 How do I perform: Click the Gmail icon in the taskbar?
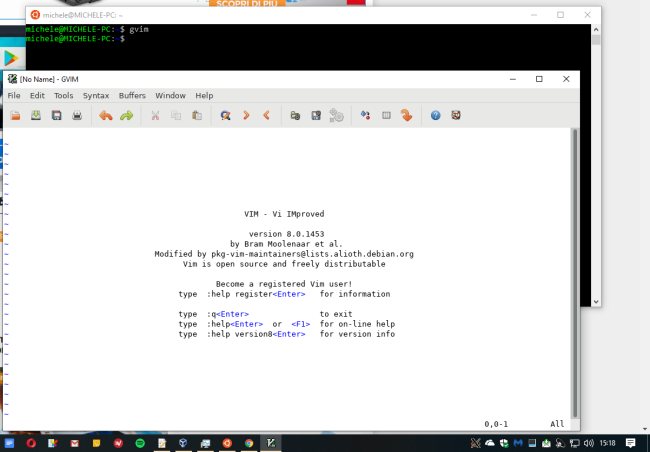click(75, 443)
